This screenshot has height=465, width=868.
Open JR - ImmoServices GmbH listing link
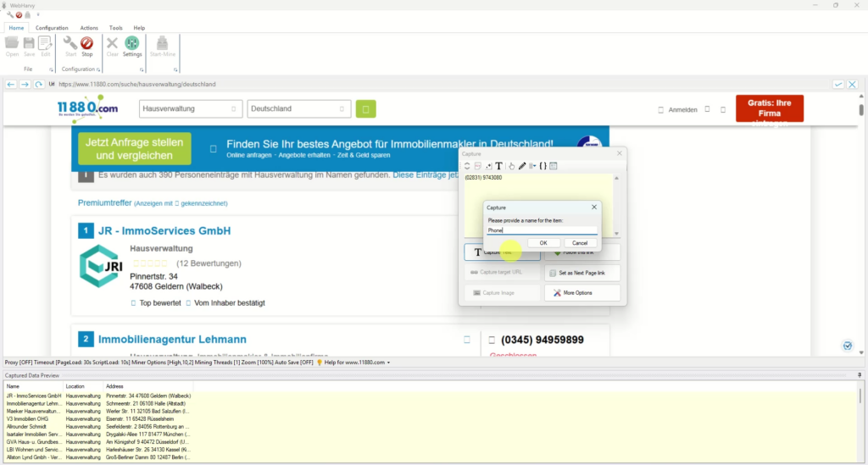164,230
